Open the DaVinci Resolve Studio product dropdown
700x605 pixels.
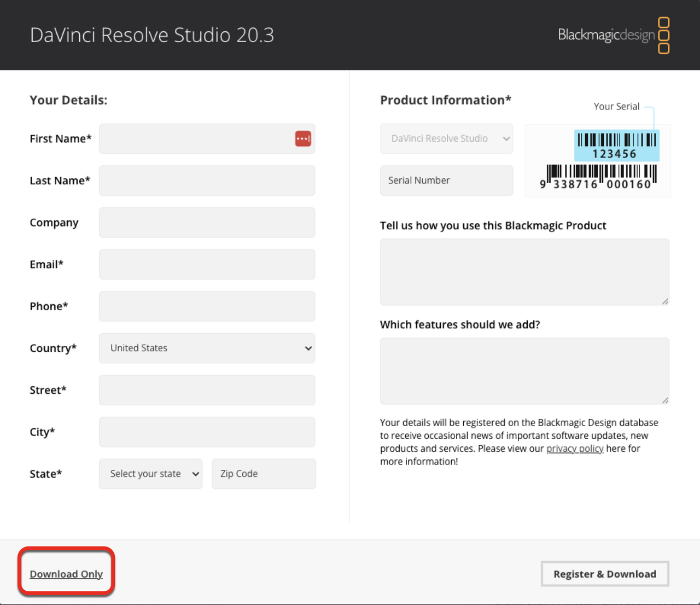446,138
